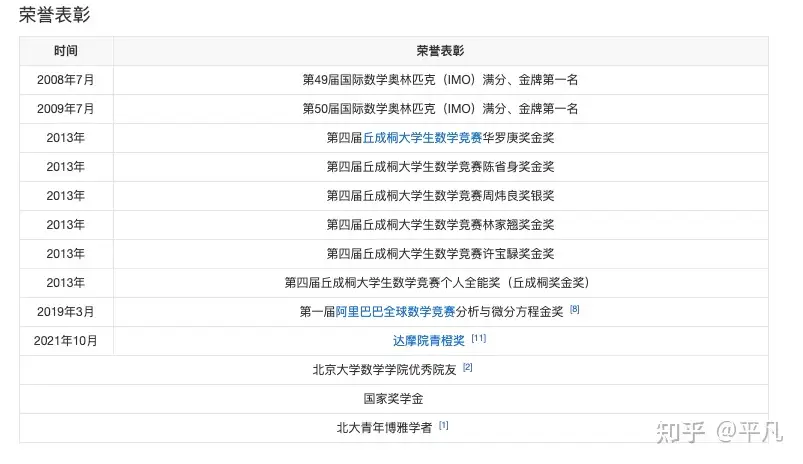803x464 pixels.
Task: Select the 2021年10月 date cell
Action: (66, 341)
